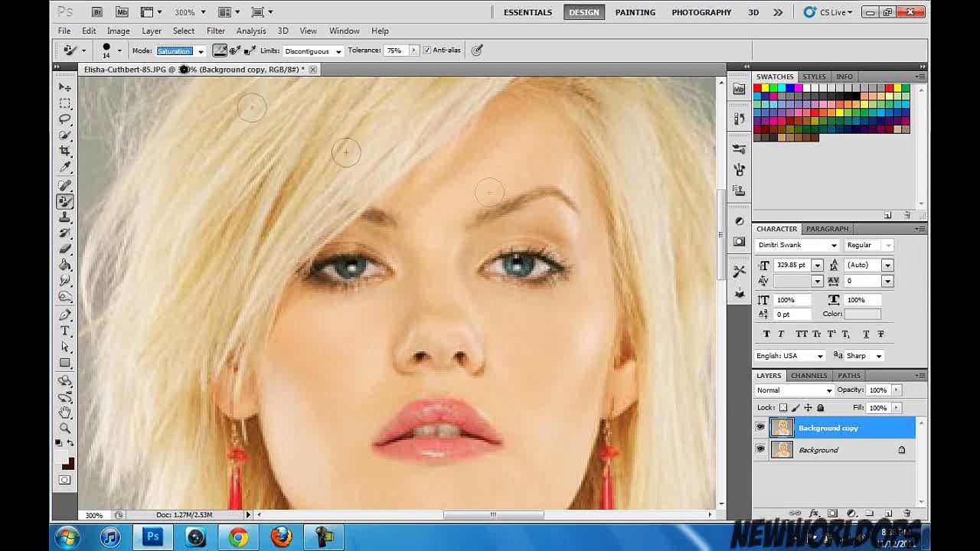This screenshot has width=980, height=551.
Task: Open the font size dropdown arrow
Action: coord(817,265)
